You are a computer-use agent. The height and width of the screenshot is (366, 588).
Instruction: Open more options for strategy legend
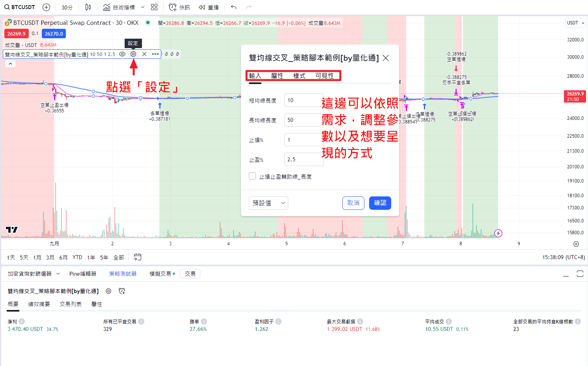tap(155, 54)
